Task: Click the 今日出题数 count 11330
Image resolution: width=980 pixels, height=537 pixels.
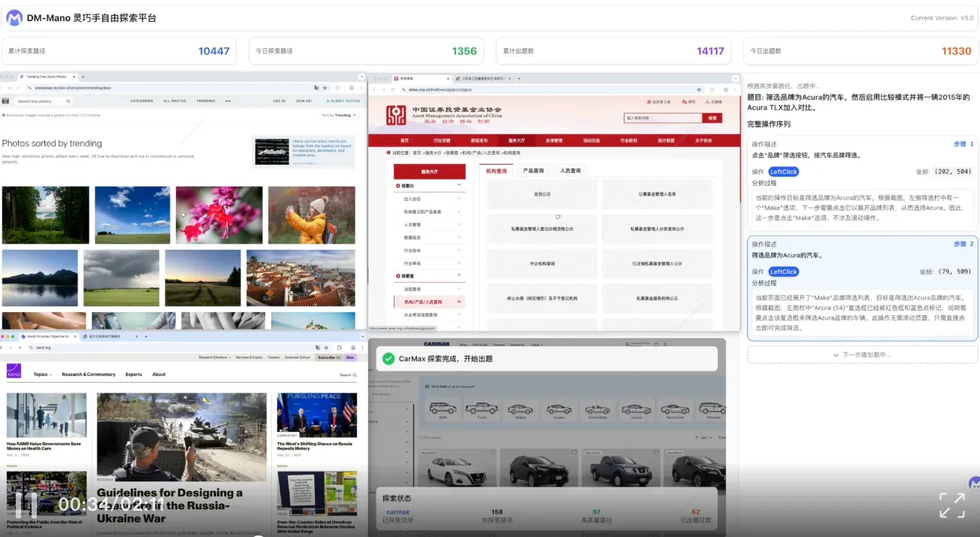Action: pyautogui.click(x=957, y=51)
